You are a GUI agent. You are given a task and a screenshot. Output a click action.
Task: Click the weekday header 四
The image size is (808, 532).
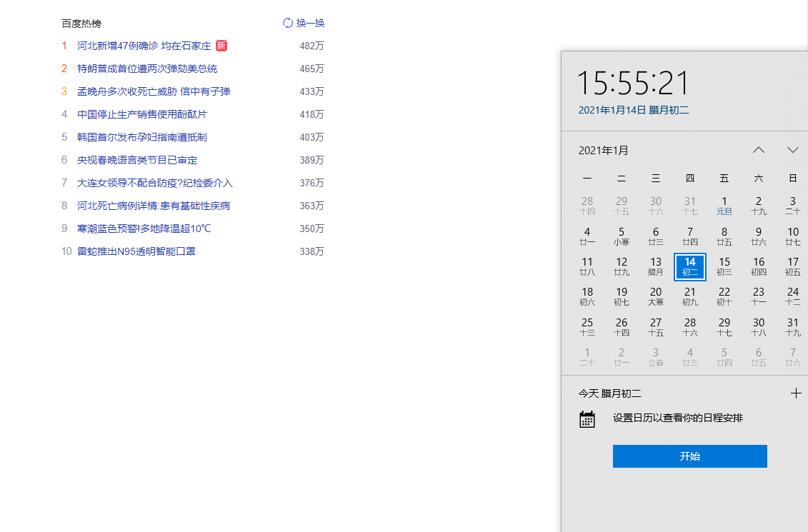pyautogui.click(x=690, y=179)
